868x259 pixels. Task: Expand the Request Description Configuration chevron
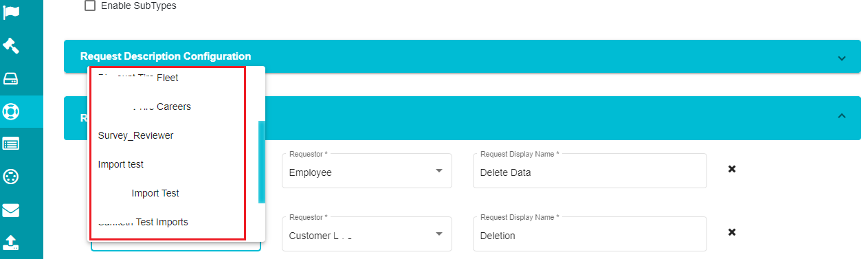click(x=842, y=58)
